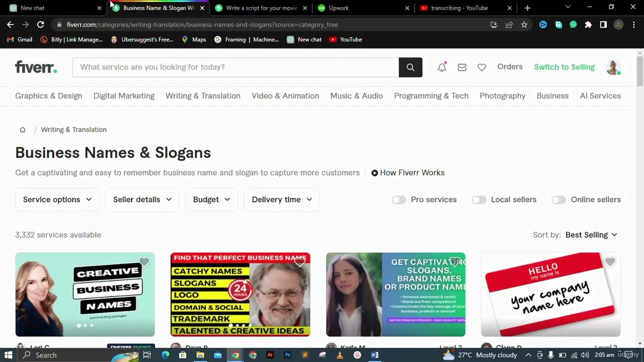Open Digital Marketing category menu

tap(124, 96)
